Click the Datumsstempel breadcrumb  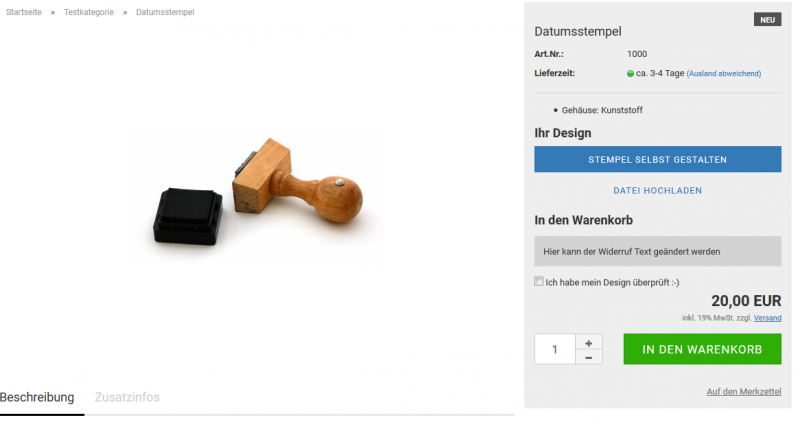click(x=165, y=12)
